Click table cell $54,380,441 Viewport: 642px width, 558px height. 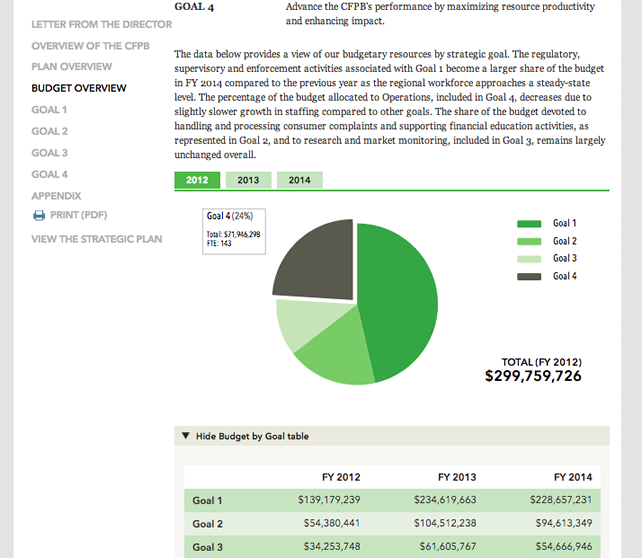point(332,523)
